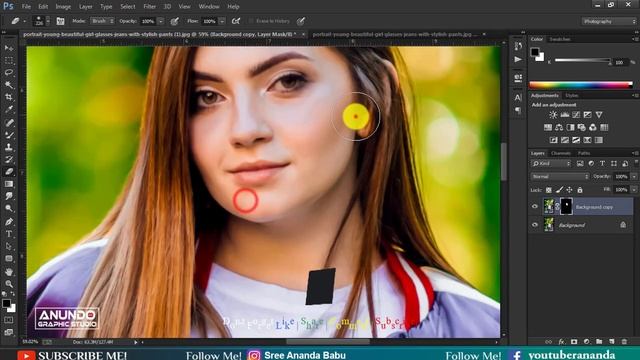
Task: Select the Magic Wand tool
Action: [x=9, y=85]
